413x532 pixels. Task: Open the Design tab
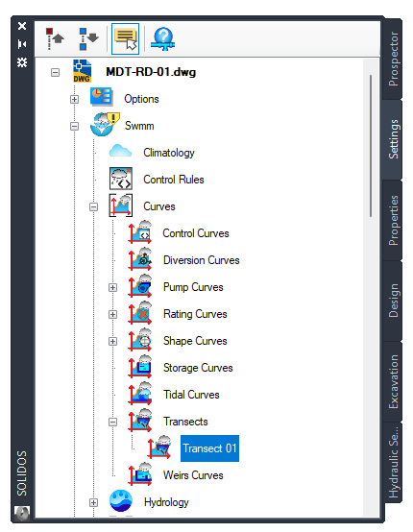pos(393,301)
